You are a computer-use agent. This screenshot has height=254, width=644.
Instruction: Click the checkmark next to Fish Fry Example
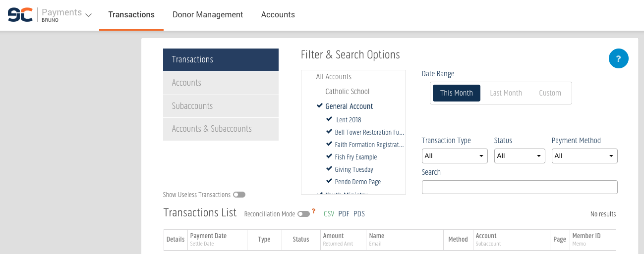[x=330, y=156]
